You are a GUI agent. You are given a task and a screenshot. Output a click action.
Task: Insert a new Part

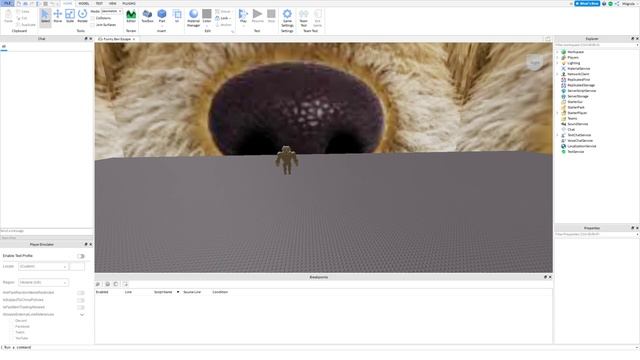coord(162,16)
